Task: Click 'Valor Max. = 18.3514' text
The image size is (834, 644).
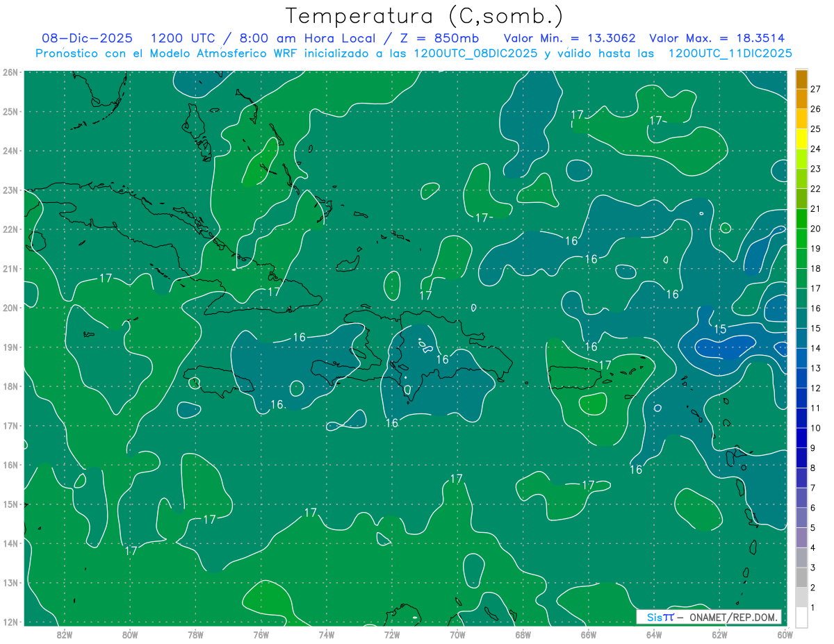Action: coord(717,38)
